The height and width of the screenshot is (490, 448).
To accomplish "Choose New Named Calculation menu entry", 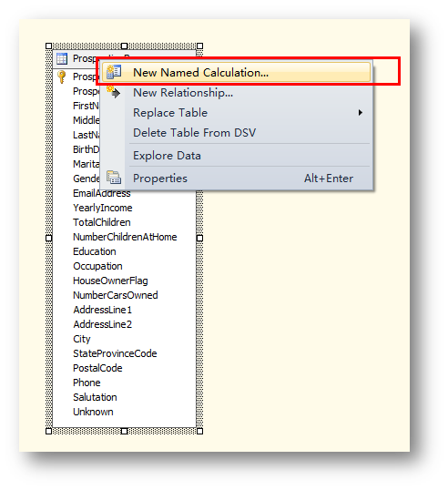I will coord(237,72).
